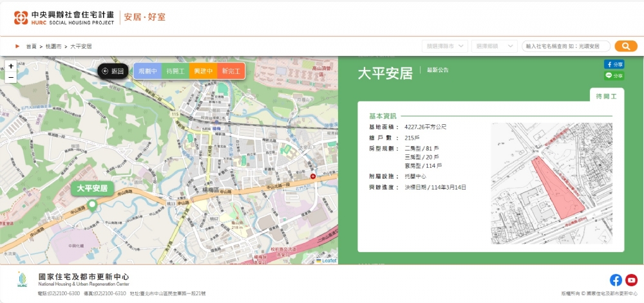The height and width of the screenshot is (303, 644).
Task: Click the 三房型 / 20 戶 entry
Action: pos(422,157)
